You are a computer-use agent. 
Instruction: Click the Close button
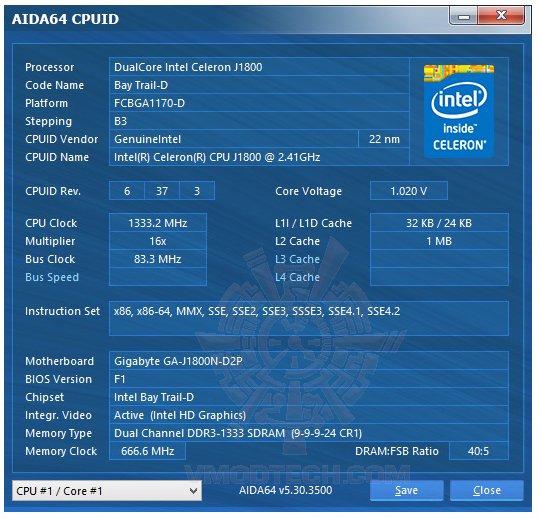click(x=487, y=491)
